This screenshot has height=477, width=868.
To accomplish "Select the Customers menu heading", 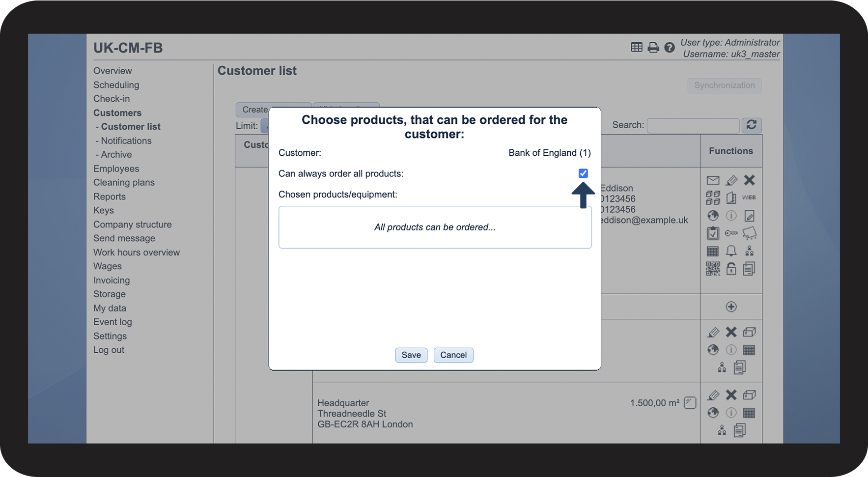I will 117,113.
